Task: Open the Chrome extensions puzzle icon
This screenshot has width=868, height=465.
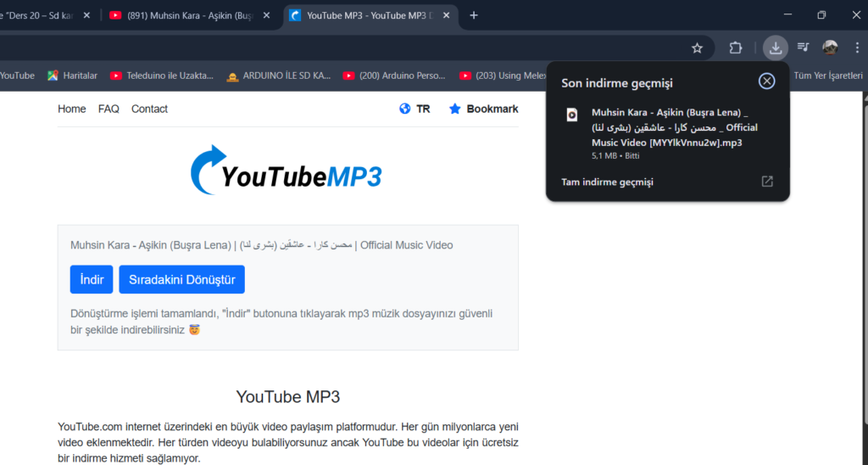Action: (736, 48)
